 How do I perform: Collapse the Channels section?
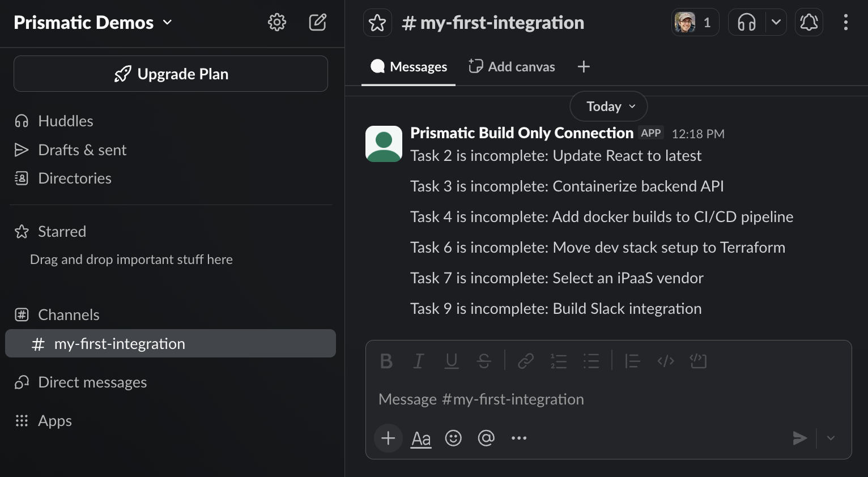pos(69,315)
